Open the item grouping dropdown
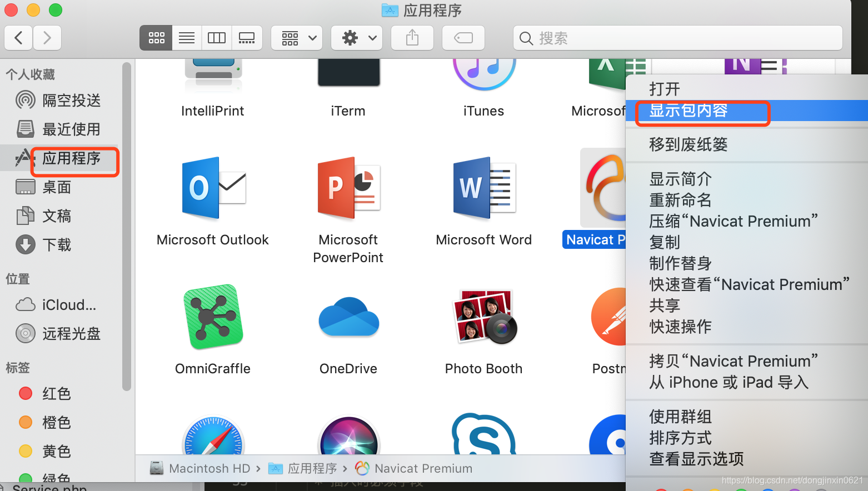 tap(297, 38)
